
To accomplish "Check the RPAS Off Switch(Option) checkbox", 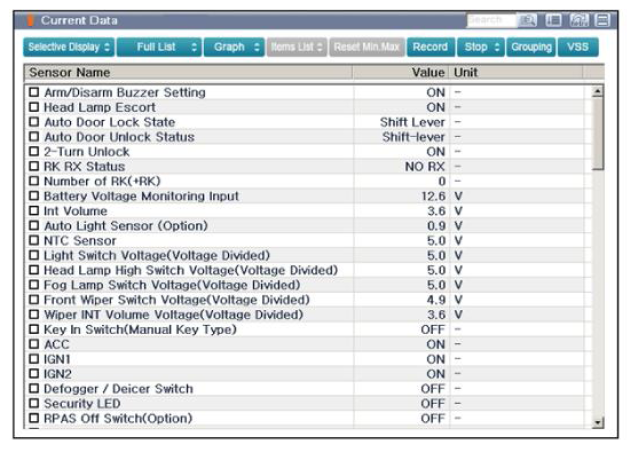I will coord(34,418).
